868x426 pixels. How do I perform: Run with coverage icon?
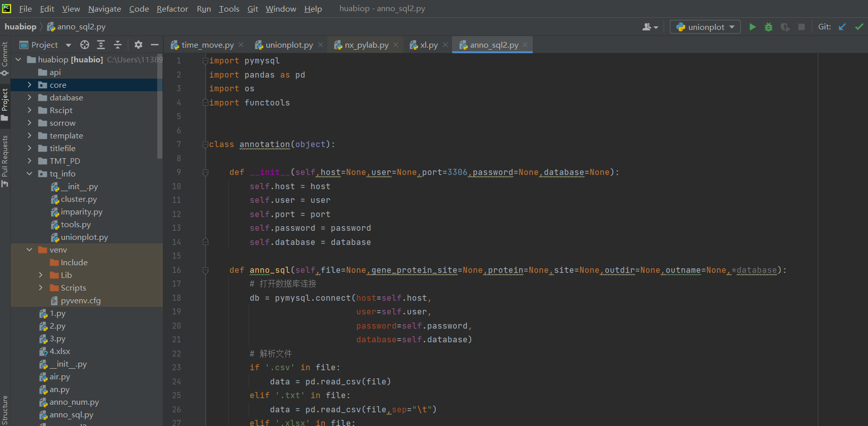click(x=785, y=27)
